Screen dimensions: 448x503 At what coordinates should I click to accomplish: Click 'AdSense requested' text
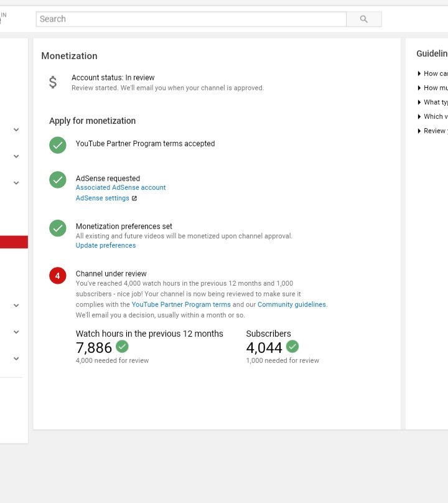108,179
